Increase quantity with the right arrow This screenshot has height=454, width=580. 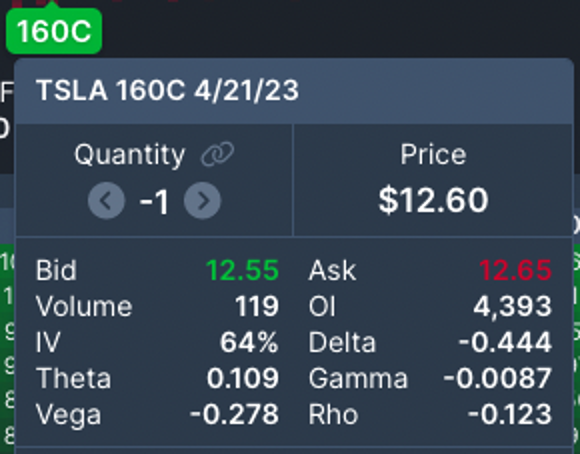tap(203, 201)
